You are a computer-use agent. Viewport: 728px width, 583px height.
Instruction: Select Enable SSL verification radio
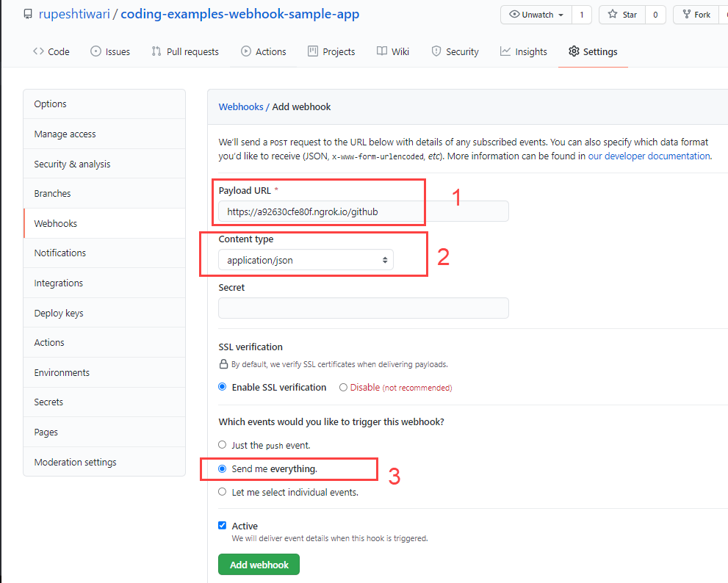point(223,387)
